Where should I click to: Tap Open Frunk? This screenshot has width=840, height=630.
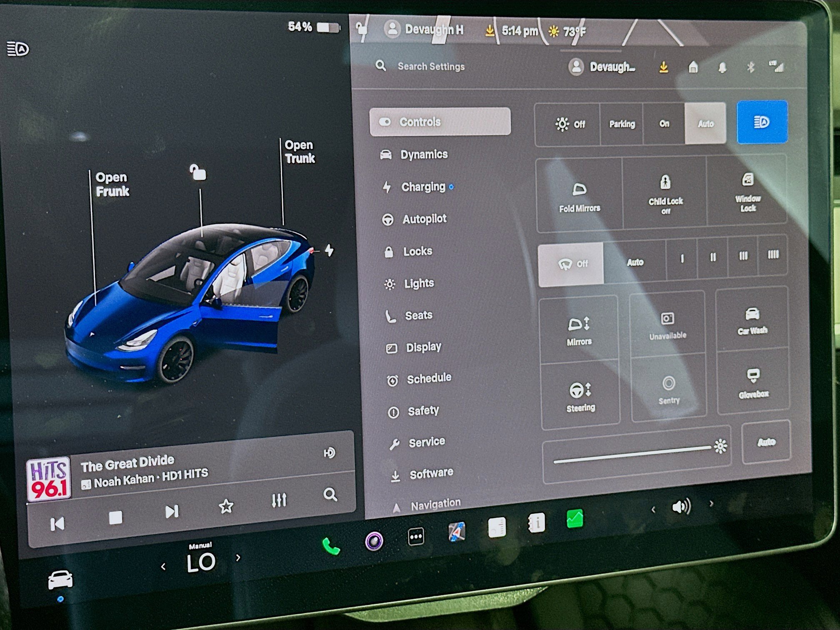coord(112,185)
